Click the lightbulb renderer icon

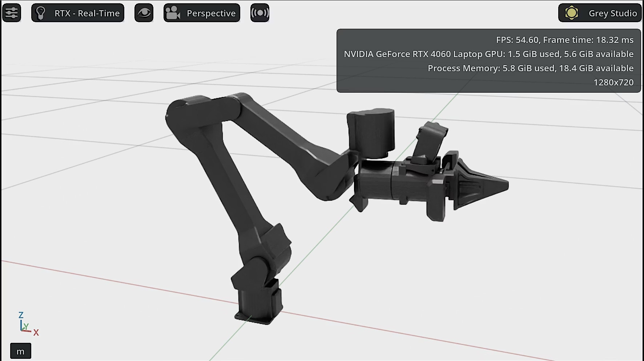pos(41,13)
